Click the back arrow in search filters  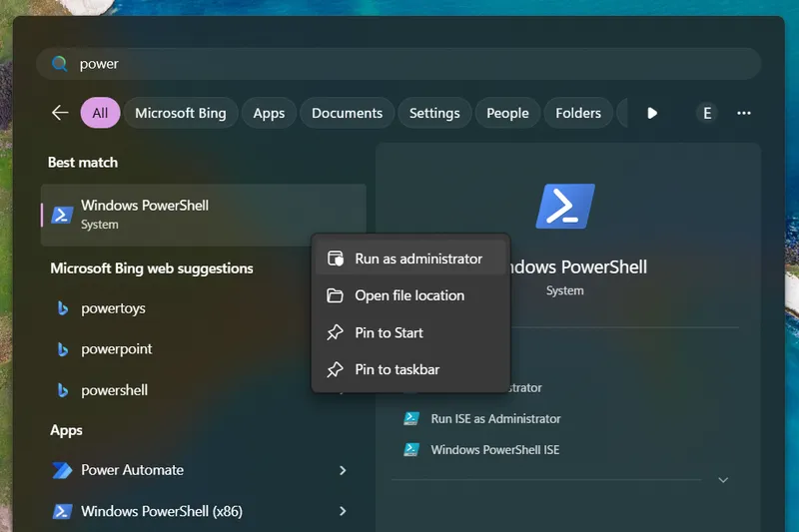click(x=60, y=113)
